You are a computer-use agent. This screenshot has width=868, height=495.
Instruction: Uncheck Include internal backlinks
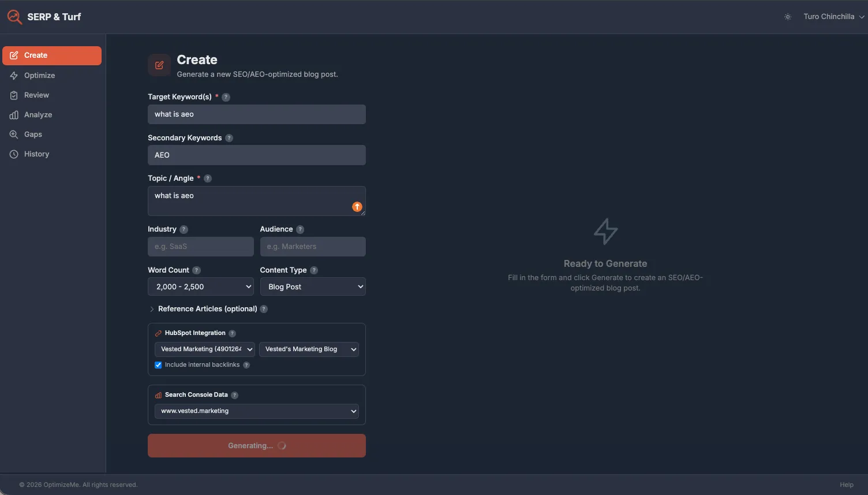point(158,364)
